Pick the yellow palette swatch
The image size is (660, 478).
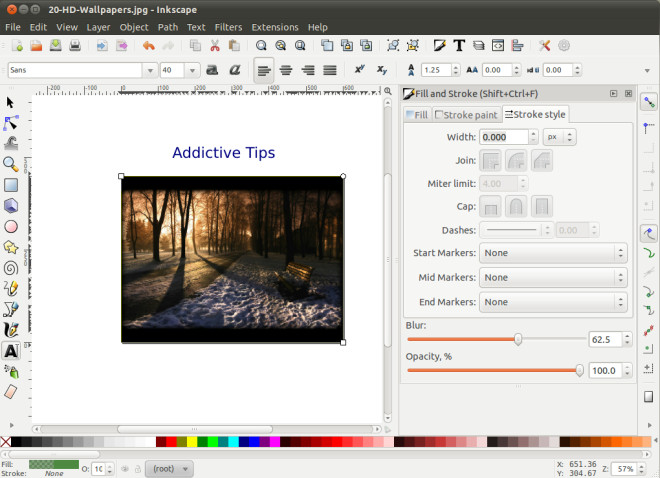click(x=192, y=442)
